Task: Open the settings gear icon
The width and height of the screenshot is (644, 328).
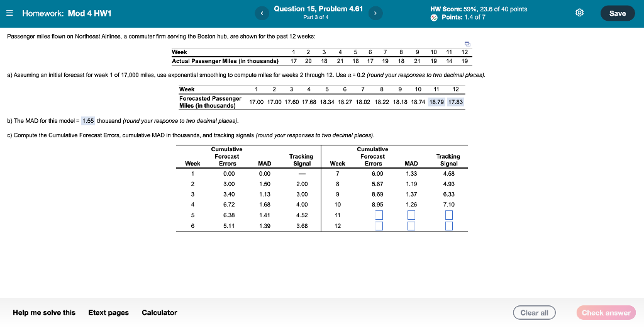Action: (x=579, y=13)
